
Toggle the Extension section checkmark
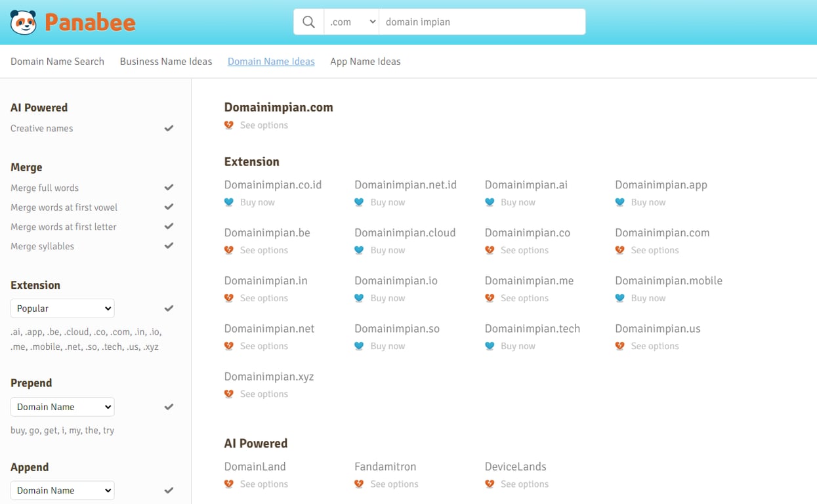pyautogui.click(x=169, y=308)
